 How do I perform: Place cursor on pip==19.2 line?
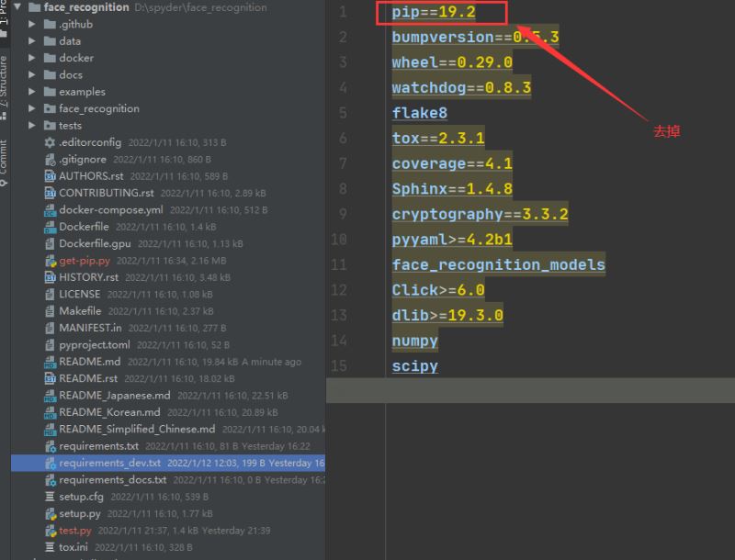tap(433, 13)
